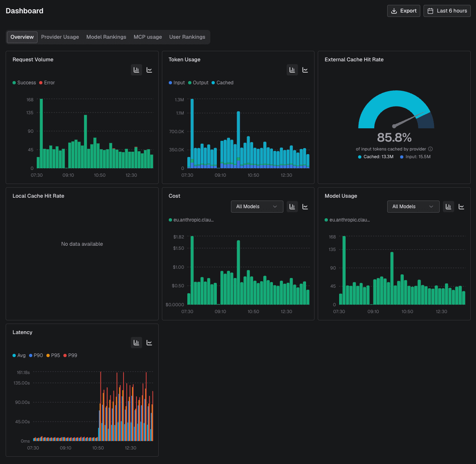Toggle the P90 series in Latency legend

36,355
